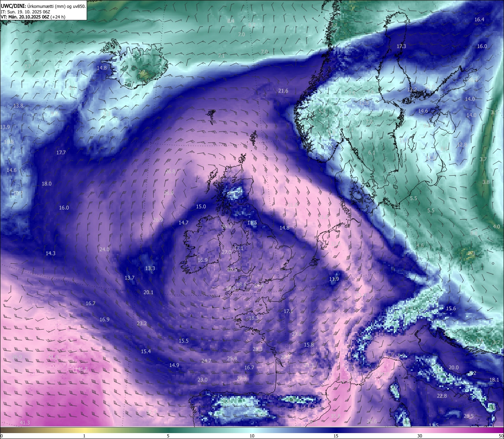Click the 13.8 value near the left edge
This screenshot has height=439, width=504.
(18, 106)
